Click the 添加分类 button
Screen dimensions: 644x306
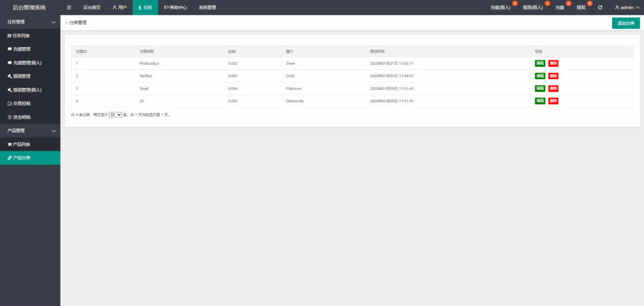625,23
